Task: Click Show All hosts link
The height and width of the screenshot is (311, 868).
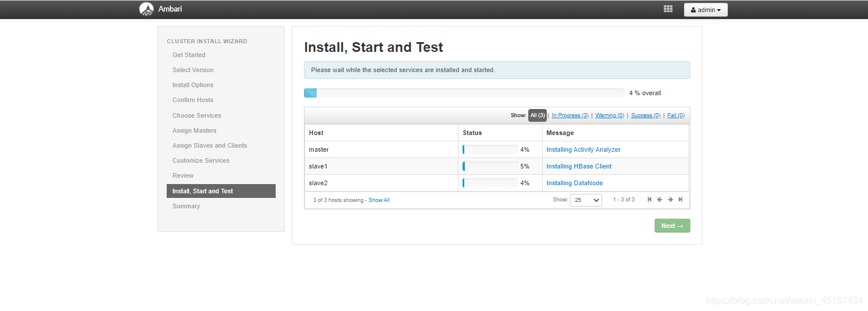Action: click(x=379, y=200)
